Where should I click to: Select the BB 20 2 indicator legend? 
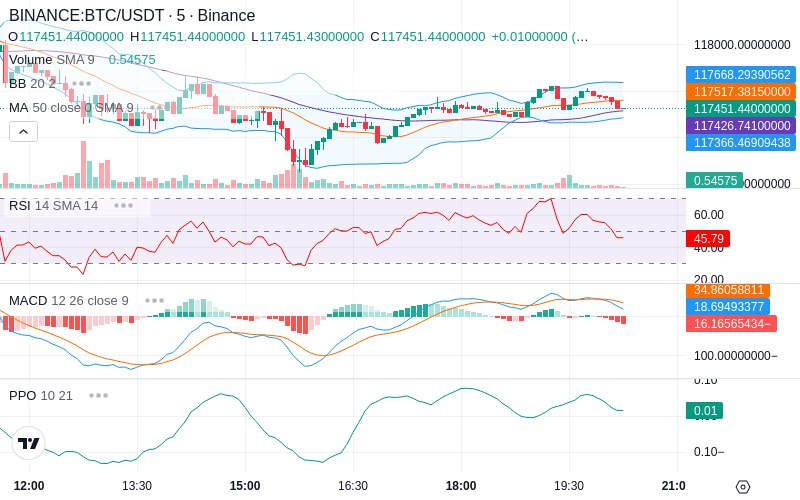point(32,83)
